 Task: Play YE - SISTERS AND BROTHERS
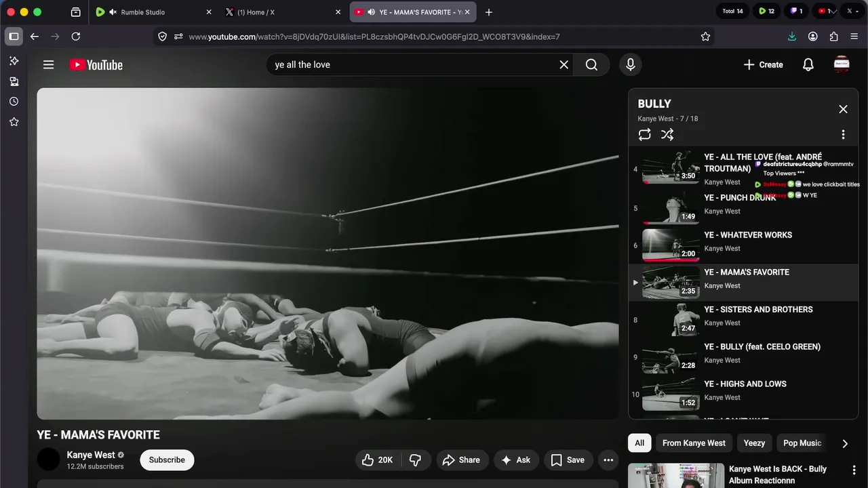point(743,320)
